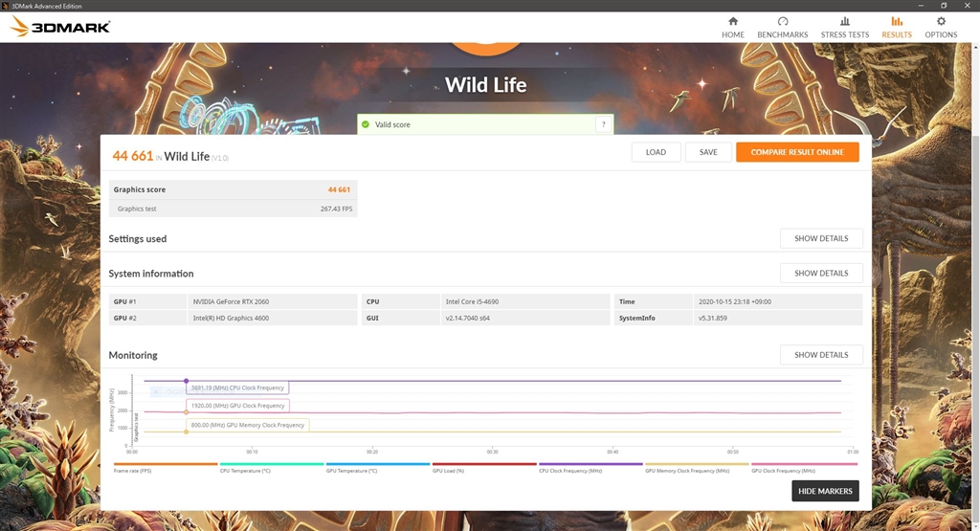Viewport: 980px width, 531px height.
Task: Click the 1920.00 MHz GPU clock tooltip
Action: 237,406
